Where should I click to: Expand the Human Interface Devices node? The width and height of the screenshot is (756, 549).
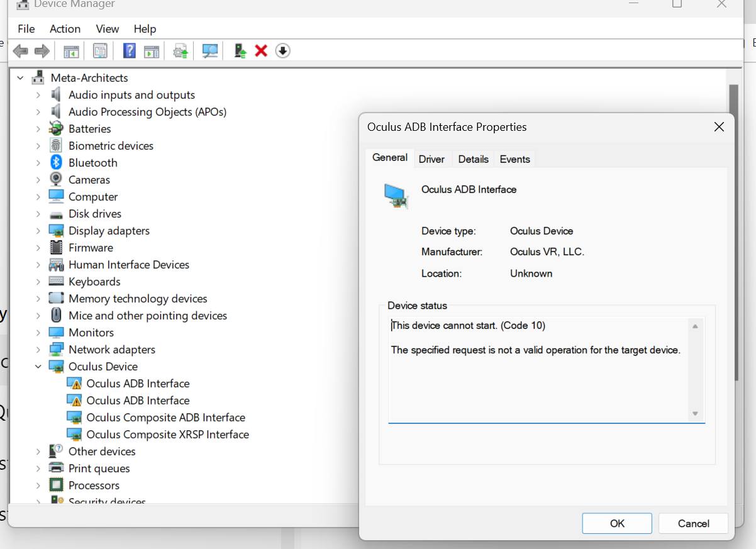click(x=38, y=265)
